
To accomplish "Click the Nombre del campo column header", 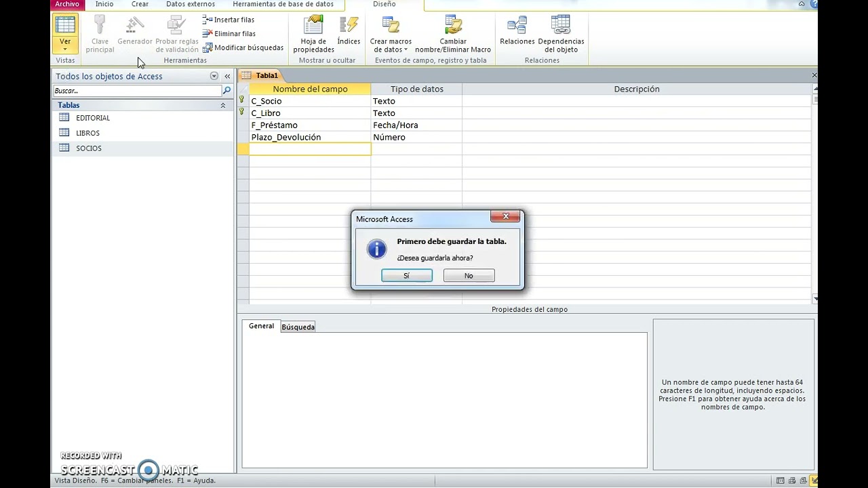I will click(x=310, y=89).
